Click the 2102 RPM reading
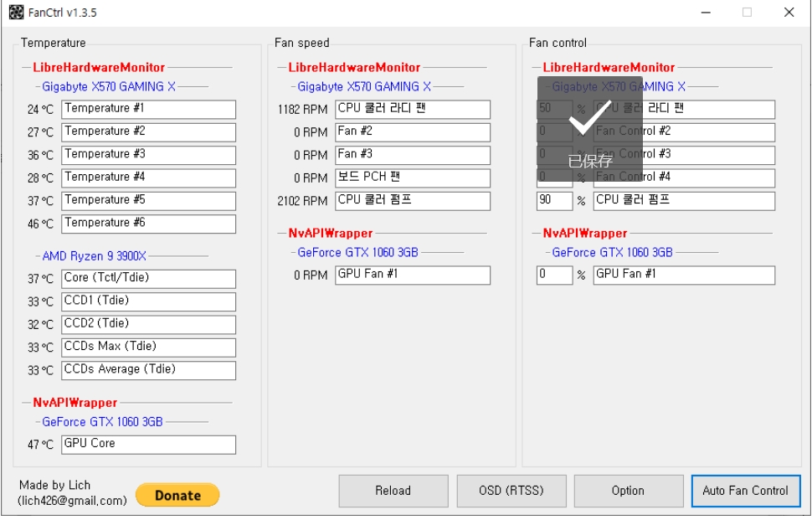 point(302,201)
